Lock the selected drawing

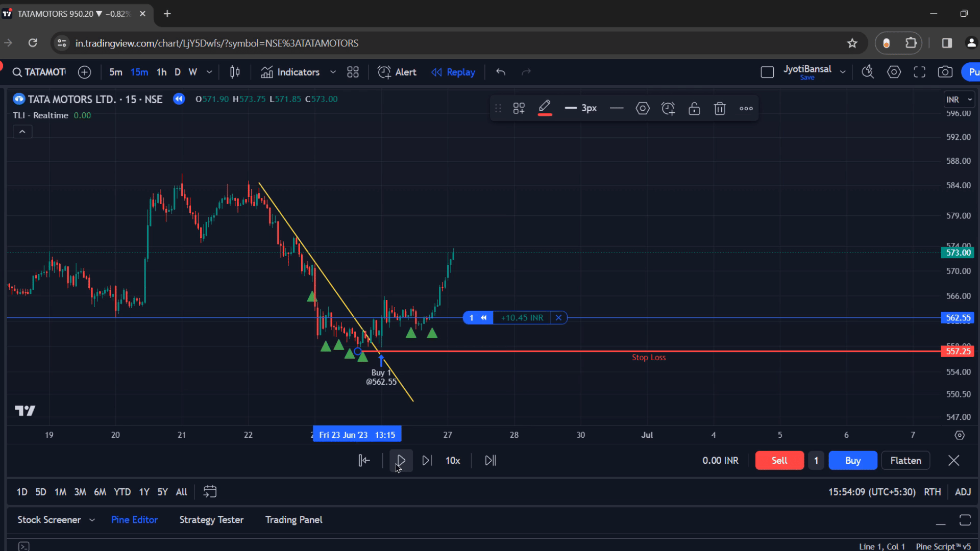click(x=694, y=108)
